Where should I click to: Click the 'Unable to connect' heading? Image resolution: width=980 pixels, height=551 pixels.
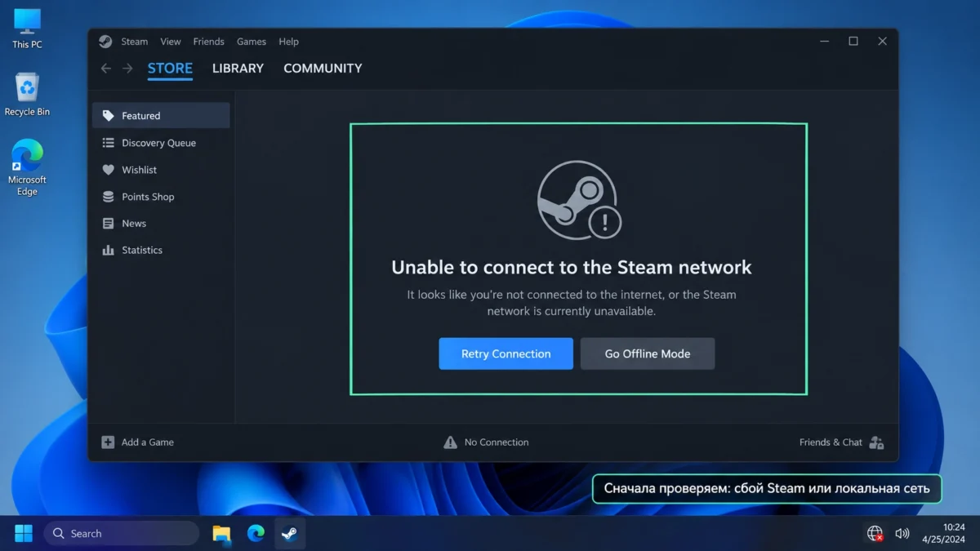(572, 268)
